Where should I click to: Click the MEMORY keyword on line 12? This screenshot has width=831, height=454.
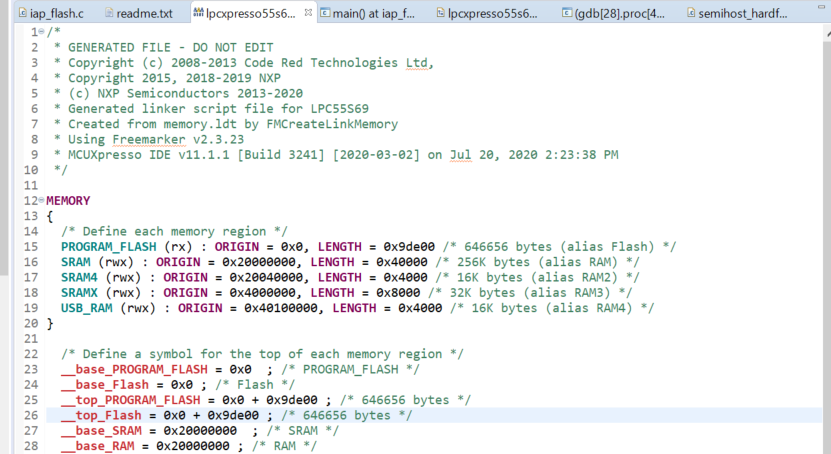[68, 201]
